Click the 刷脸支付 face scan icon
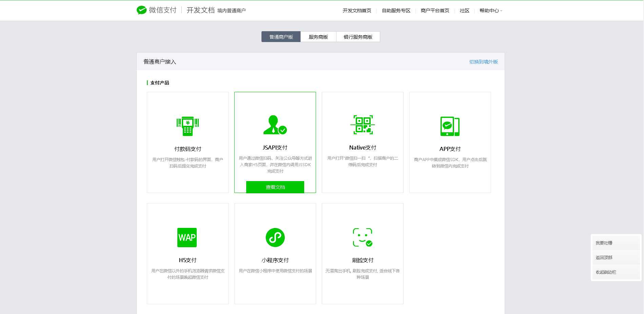The width and height of the screenshot is (644, 314). point(363,237)
